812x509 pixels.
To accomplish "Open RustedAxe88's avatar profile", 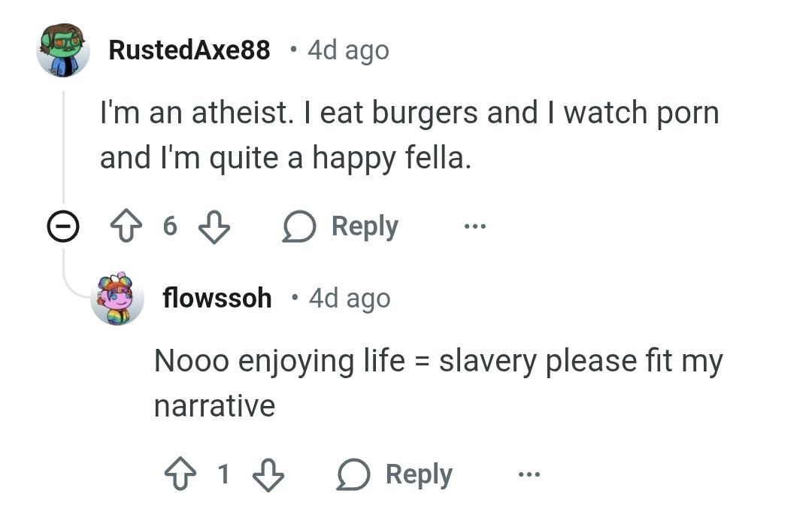I will click(62, 50).
